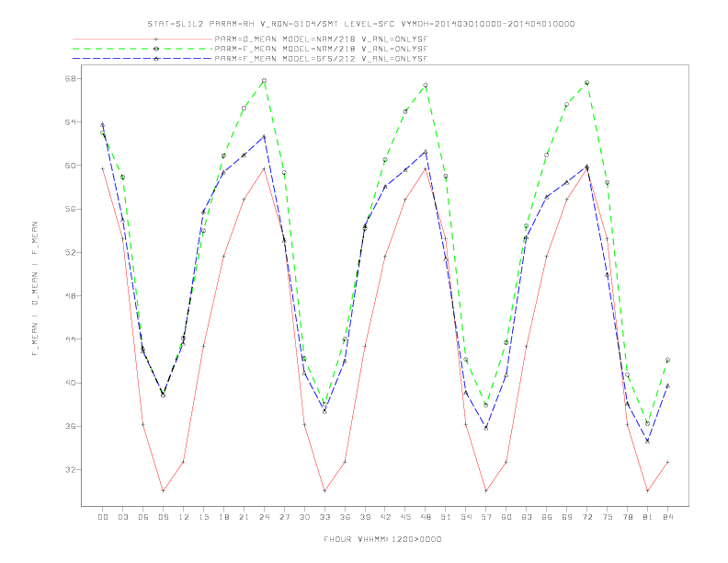Click x-axis forecast hour label 75
Screen dimensions: 728x563
point(608,517)
